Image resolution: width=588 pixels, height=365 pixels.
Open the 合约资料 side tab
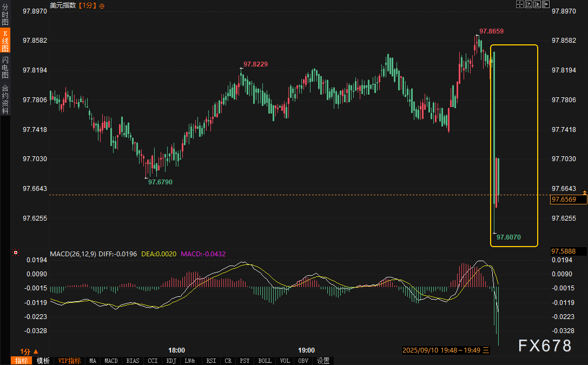[x=5, y=99]
